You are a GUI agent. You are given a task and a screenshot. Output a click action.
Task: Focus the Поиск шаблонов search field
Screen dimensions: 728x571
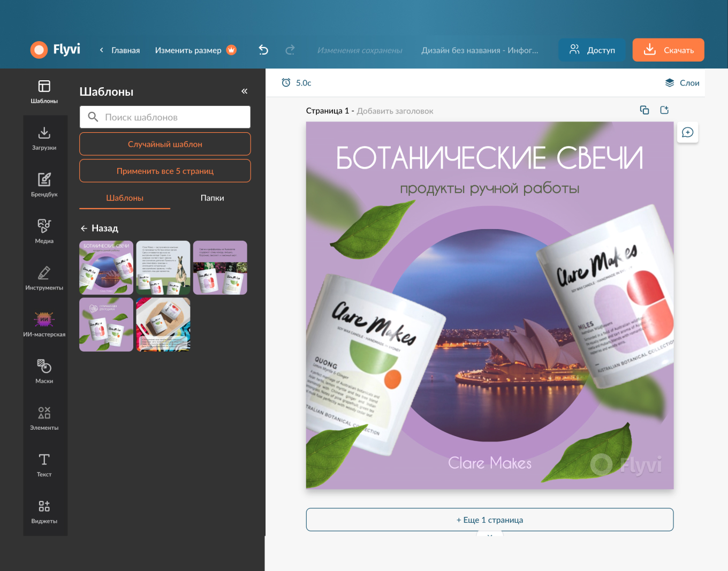165,117
